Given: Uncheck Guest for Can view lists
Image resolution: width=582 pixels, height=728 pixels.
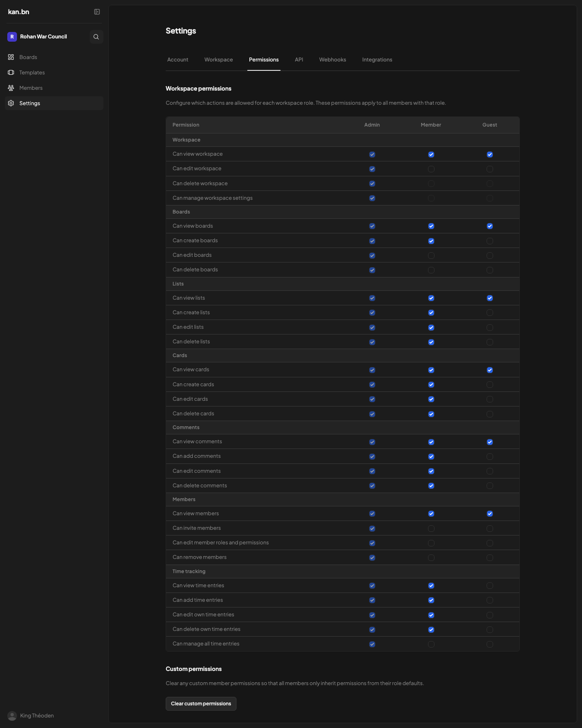Looking at the screenshot, I should [490, 298].
